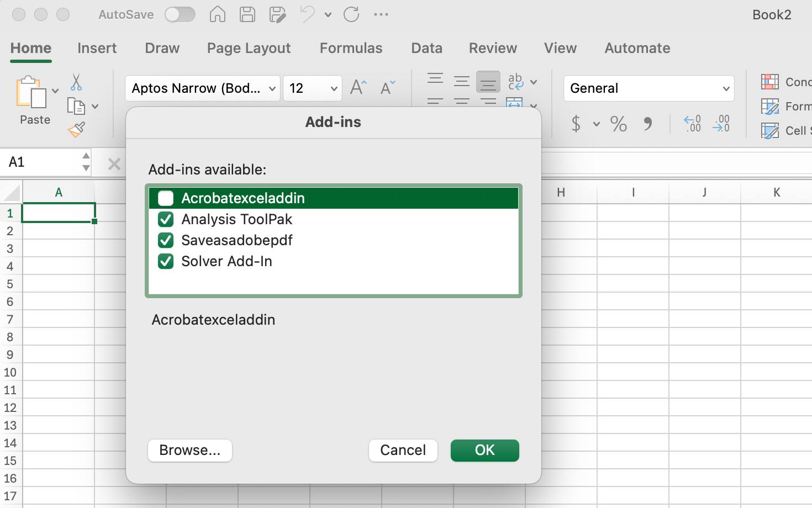The image size is (812, 508).
Task: Open the View tab
Action: tap(561, 48)
